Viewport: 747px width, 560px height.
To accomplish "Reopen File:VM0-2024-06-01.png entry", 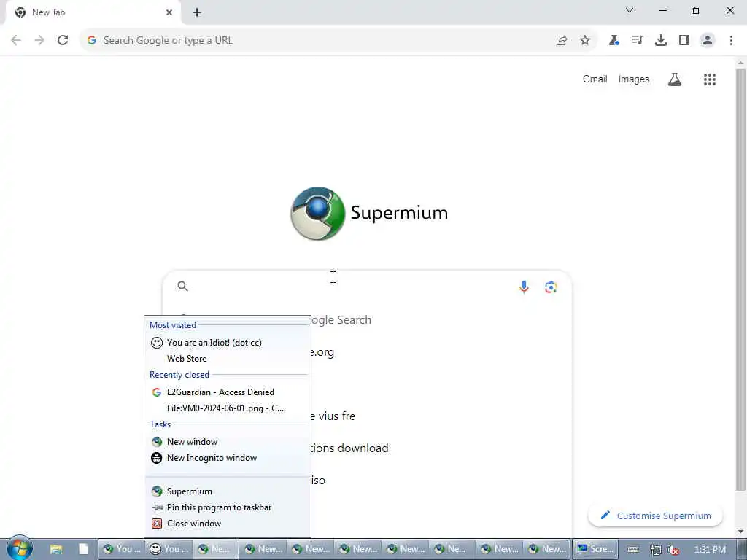I will click(x=228, y=408).
